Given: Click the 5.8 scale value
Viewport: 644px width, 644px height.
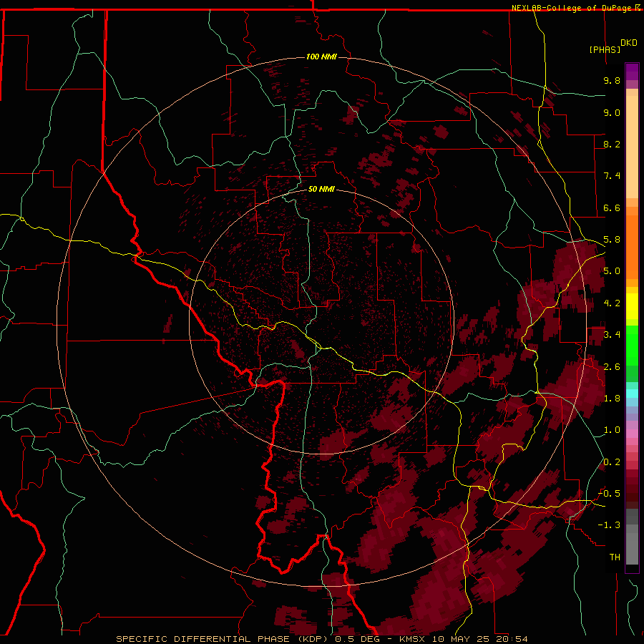Looking at the screenshot, I should [612, 240].
